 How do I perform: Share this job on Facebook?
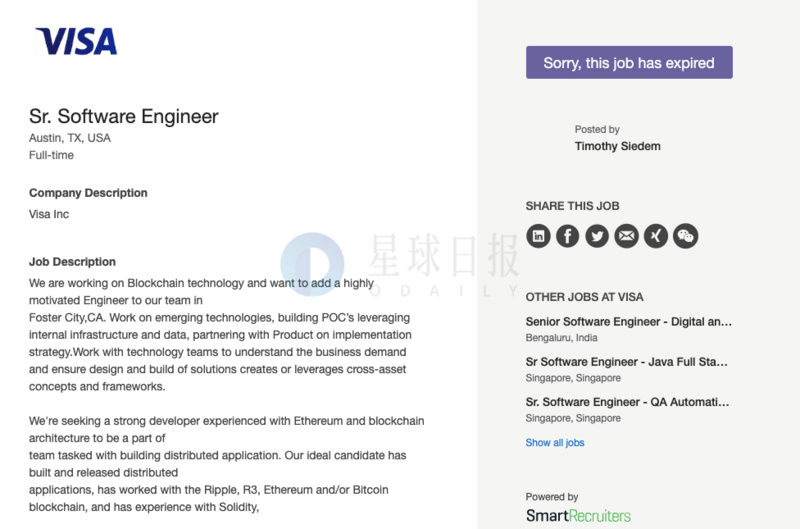567,236
